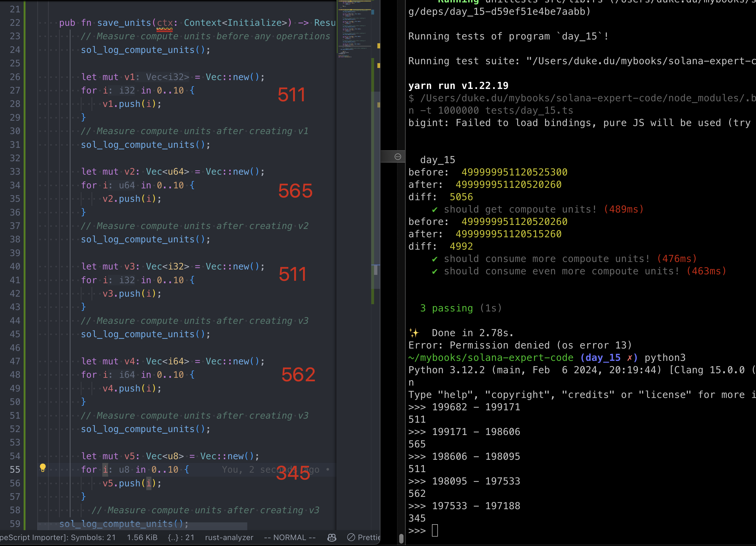
Task: Click 'Vec<u64>' type on line 33
Action: click(167, 172)
